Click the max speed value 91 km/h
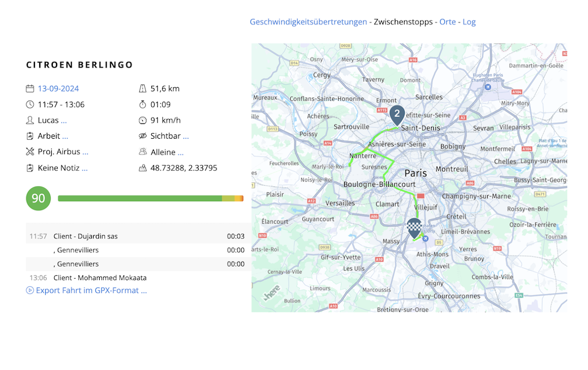Image resolution: width=588 pixels, height=370 pixels. [x=166, y=120]
